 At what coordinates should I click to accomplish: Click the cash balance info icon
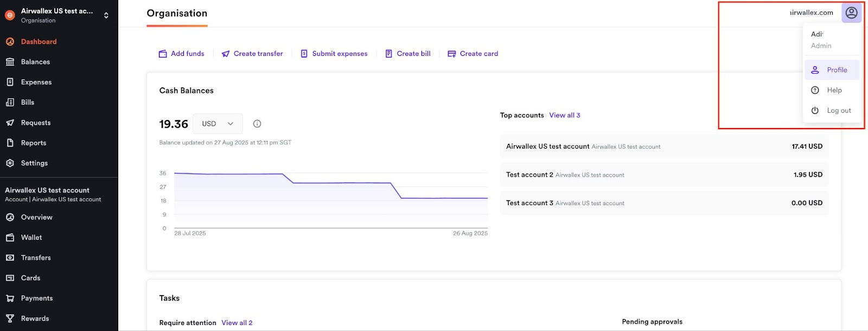(257, 124)
